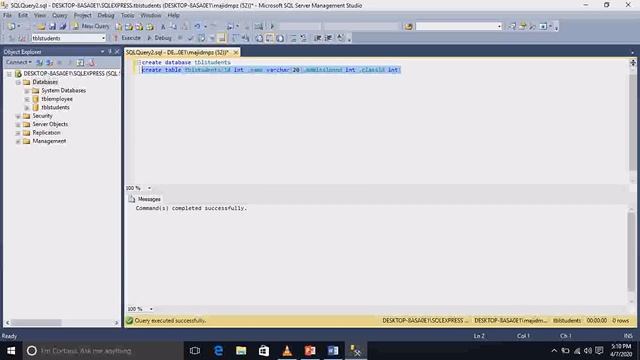Expand the Replication folder

coord(18,133)
